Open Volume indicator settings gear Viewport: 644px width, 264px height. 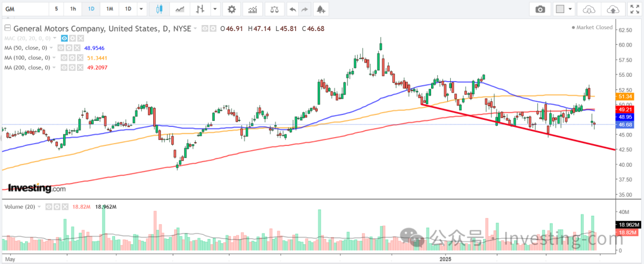[57, 207]
